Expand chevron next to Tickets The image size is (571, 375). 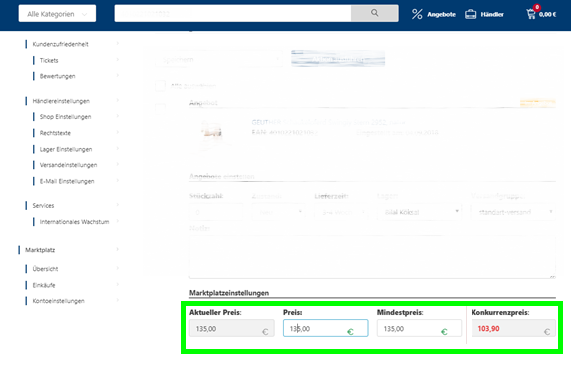pos(118,59)
